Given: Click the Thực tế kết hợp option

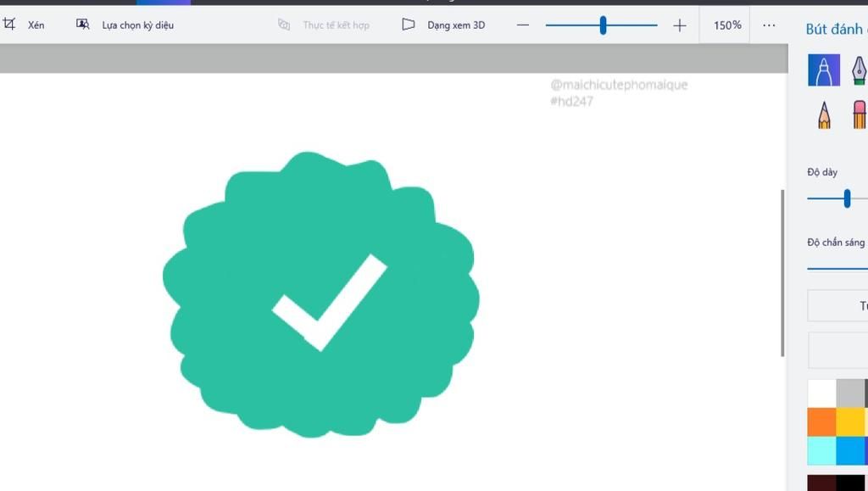Looking at the screenshot, I should point(324,25).
